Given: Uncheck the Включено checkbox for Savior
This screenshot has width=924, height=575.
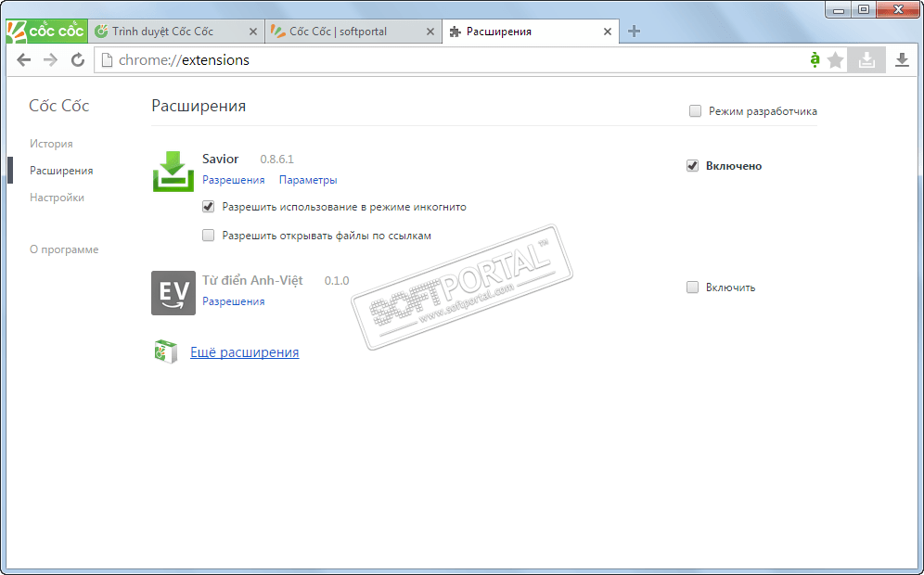Looking at the screenshot, I should [x=692, y=166].
